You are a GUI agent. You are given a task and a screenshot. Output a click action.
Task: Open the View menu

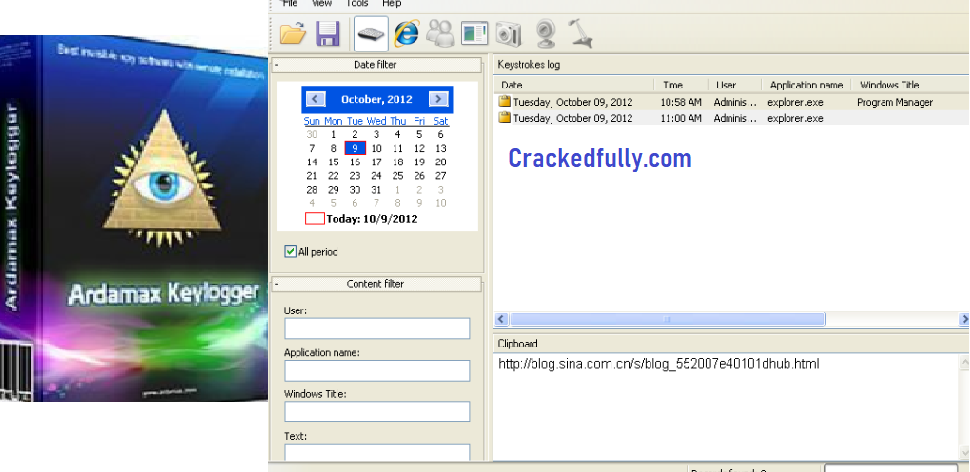(322, 3)
